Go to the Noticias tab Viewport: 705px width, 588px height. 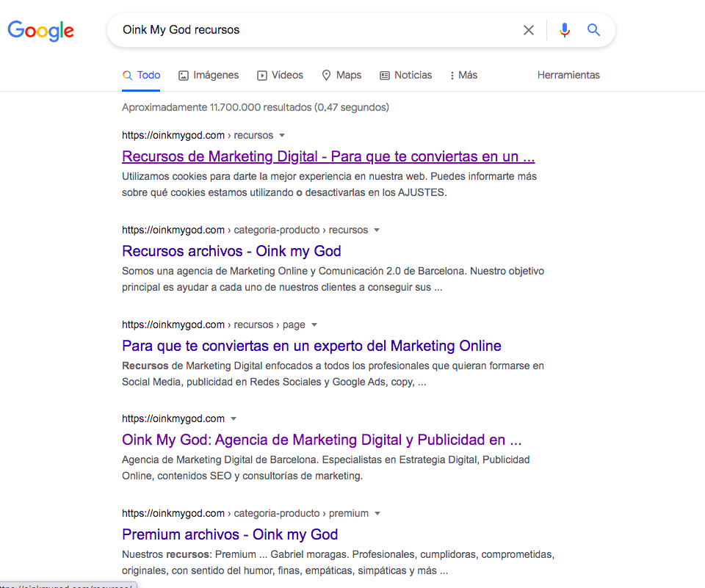405,75
